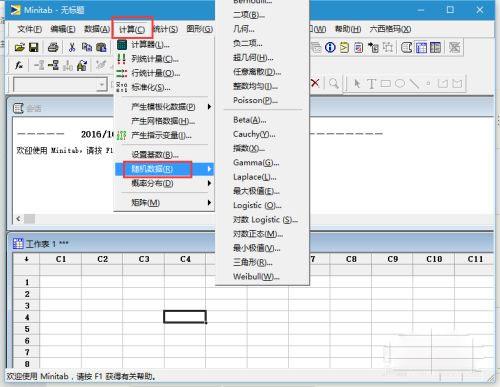Click the yellow session command prompt icon
The image size is (500, 387).
[x=344, y=47]
